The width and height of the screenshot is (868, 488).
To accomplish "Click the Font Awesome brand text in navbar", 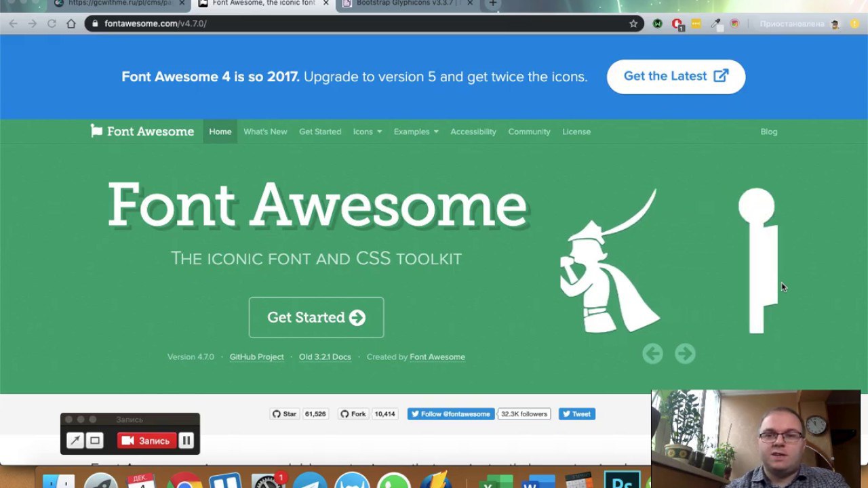I will point(151,131).
